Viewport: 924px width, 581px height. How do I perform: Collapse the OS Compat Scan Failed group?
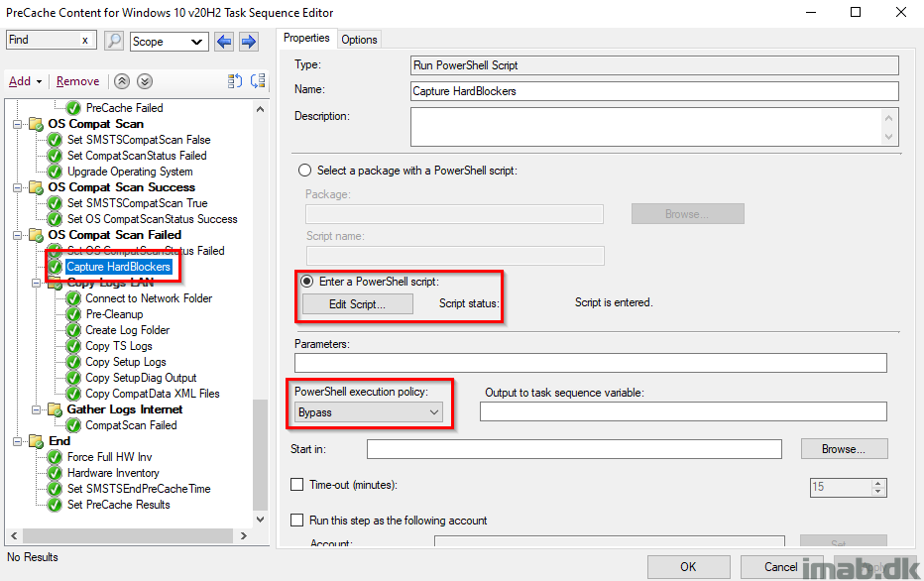click(x=18, y=235)
